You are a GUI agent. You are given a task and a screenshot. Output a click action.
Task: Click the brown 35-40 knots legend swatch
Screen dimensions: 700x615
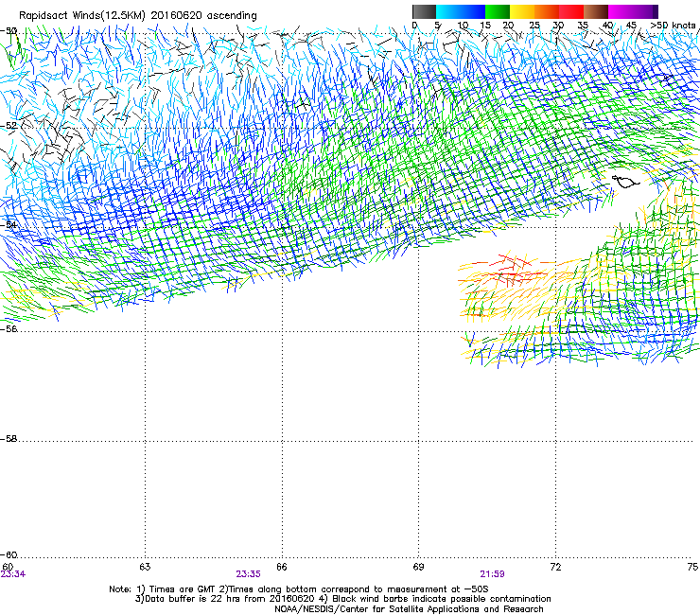(x=596, y=11)
